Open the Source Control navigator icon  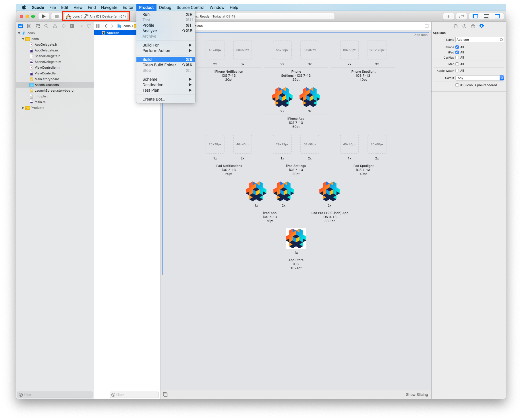[29, 26]
